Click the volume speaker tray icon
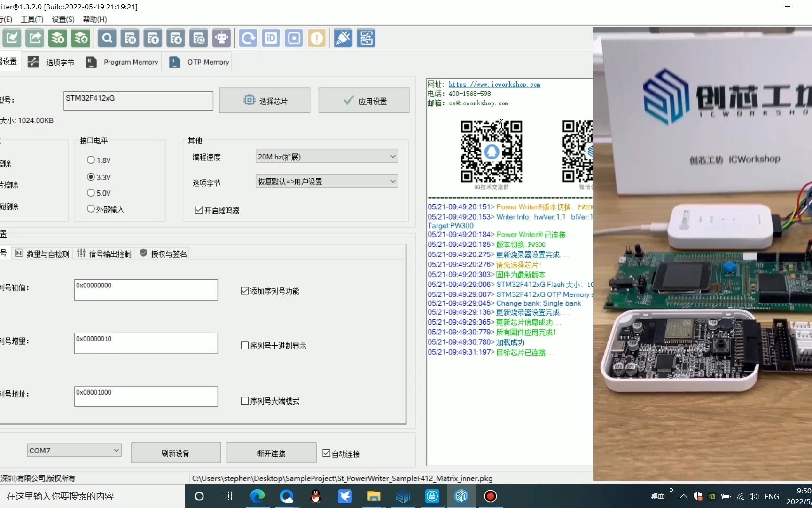Screen dimensions: 812x508 click(754, 496)
